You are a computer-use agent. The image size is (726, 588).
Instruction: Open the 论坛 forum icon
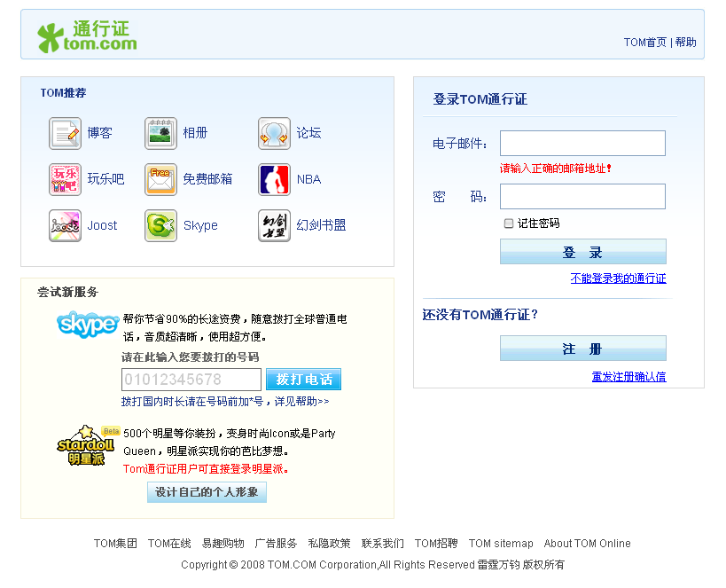[x=274, y=133]
